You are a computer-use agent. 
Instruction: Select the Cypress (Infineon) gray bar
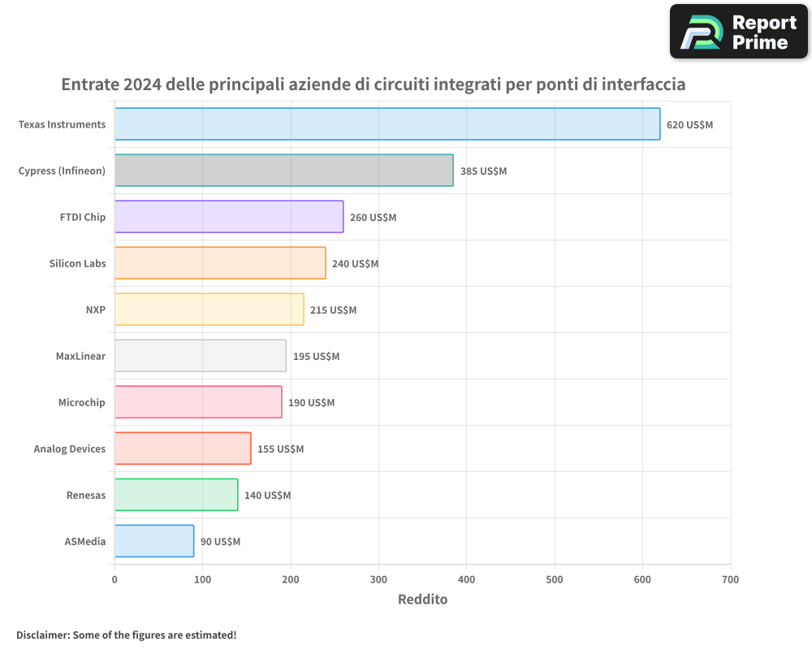coord(283,171)
